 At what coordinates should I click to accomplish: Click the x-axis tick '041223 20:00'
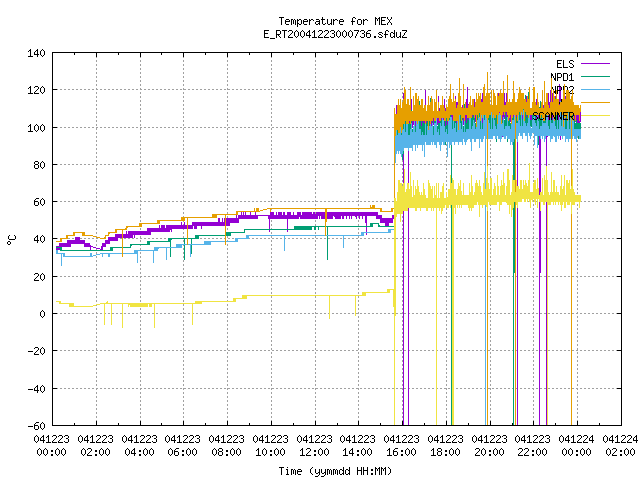(490, 446)
